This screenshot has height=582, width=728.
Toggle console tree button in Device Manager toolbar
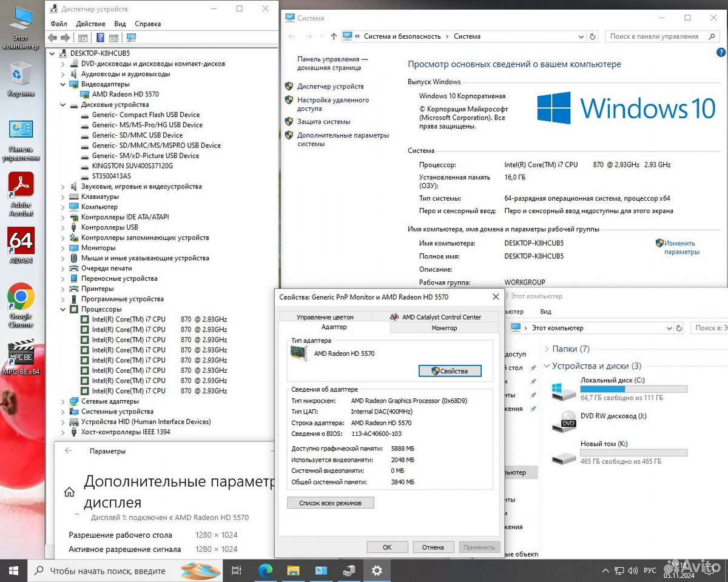coord(83,38)
